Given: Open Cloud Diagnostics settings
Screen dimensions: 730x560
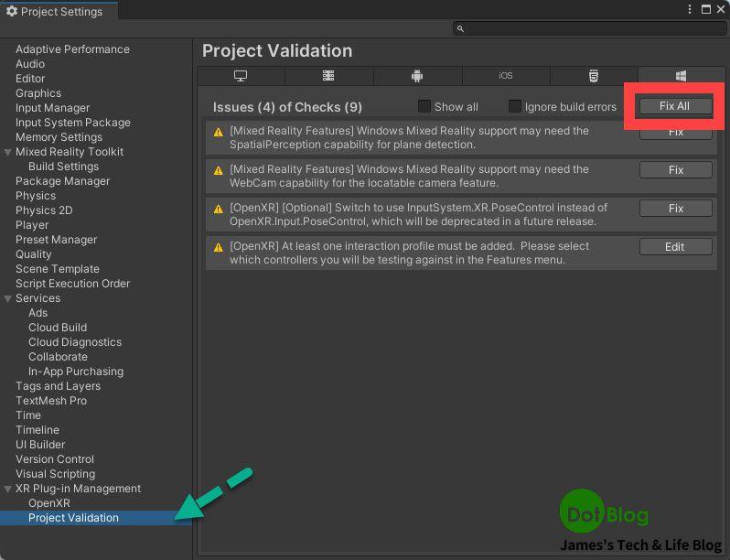Looking at the screenshot, I should (75, 342).
